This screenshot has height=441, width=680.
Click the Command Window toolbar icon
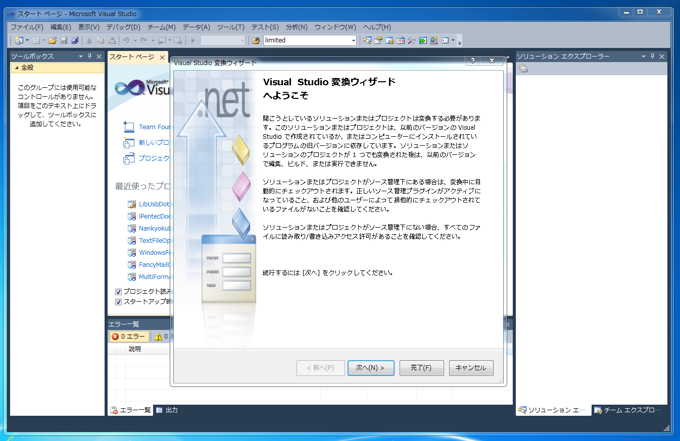(445, 40)
